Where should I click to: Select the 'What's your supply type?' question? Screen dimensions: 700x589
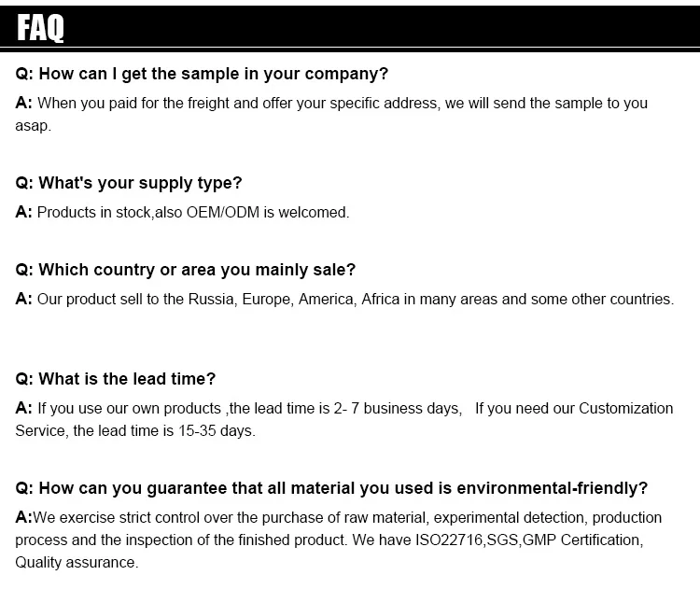pos(129,183)
